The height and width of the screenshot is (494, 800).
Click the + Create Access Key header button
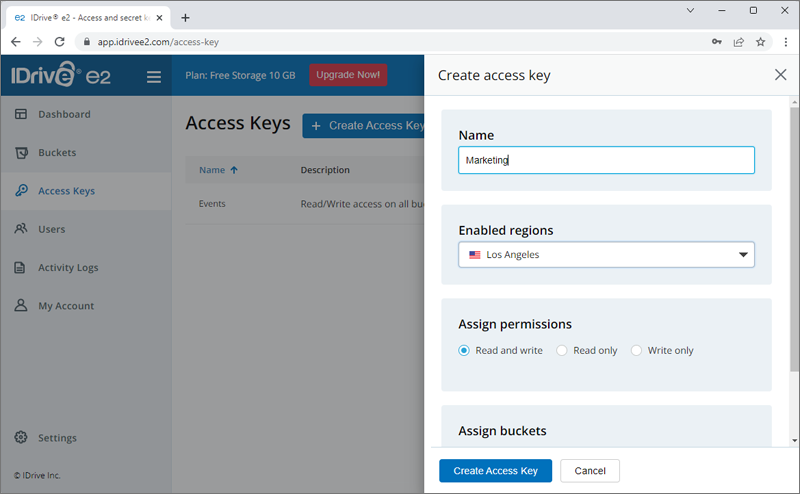click(363, 126)
